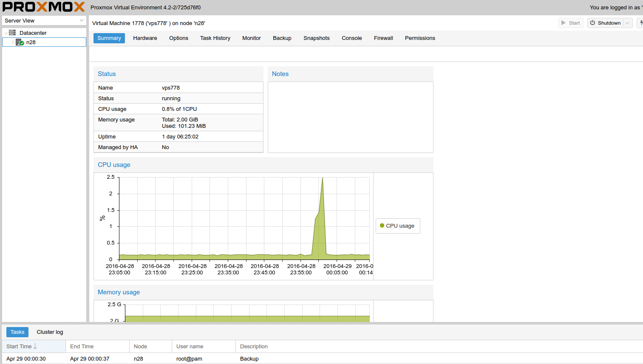Open the Server View dropdown
The height and width of the screenshot is (364, 643).
[x=82, y=20]
